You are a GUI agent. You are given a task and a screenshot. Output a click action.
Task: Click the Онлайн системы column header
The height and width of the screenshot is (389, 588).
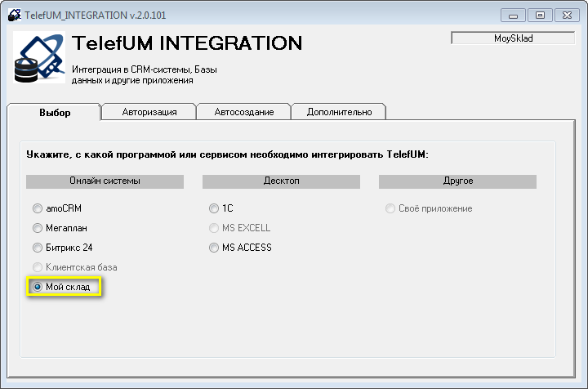point(105,181)
